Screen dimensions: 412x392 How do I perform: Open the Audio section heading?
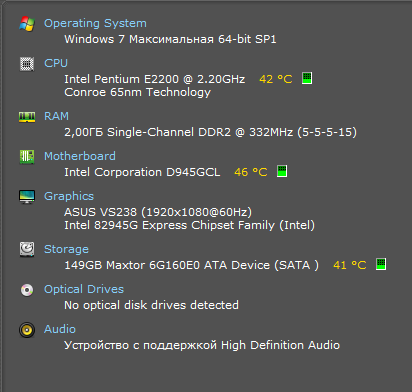click(x=60, y=329)
